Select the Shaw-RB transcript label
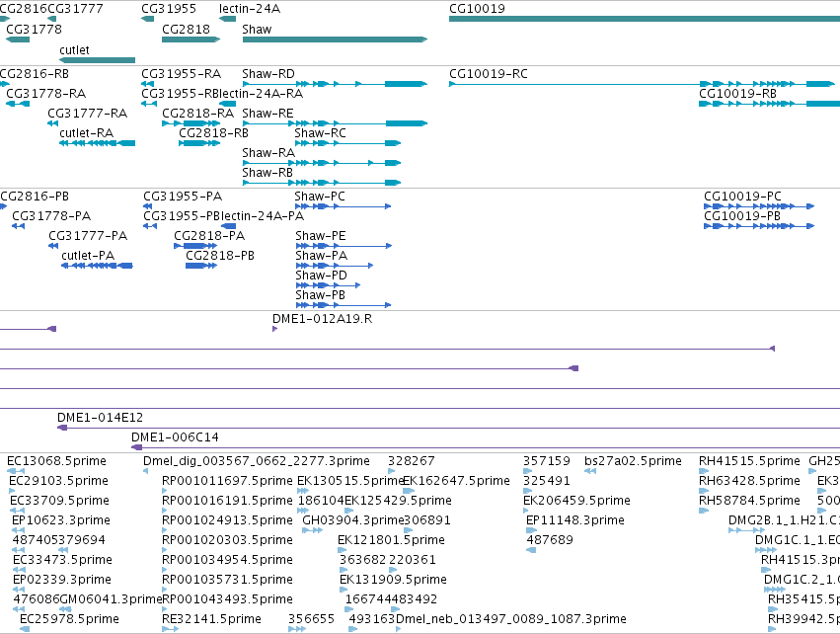Image resolution: width=840 pixels, height=634 pixels. (x=267, y=173)
